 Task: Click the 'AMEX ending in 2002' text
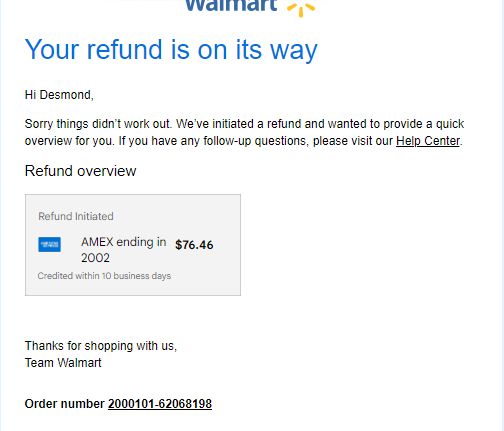pyautogui.click(x=123, y=250)
